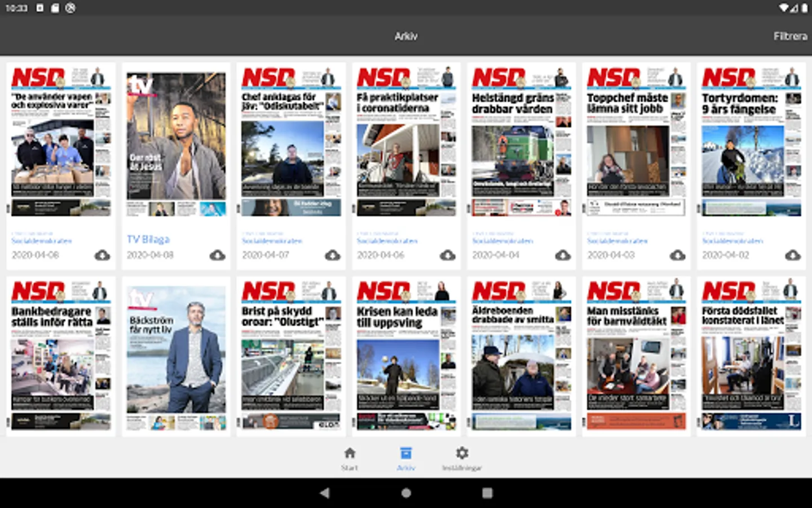Open cover 'Äldreboenden drabbade av smitta'
Image resolution: width=812 pixels, height=508 pixels.
pos(521,355)
